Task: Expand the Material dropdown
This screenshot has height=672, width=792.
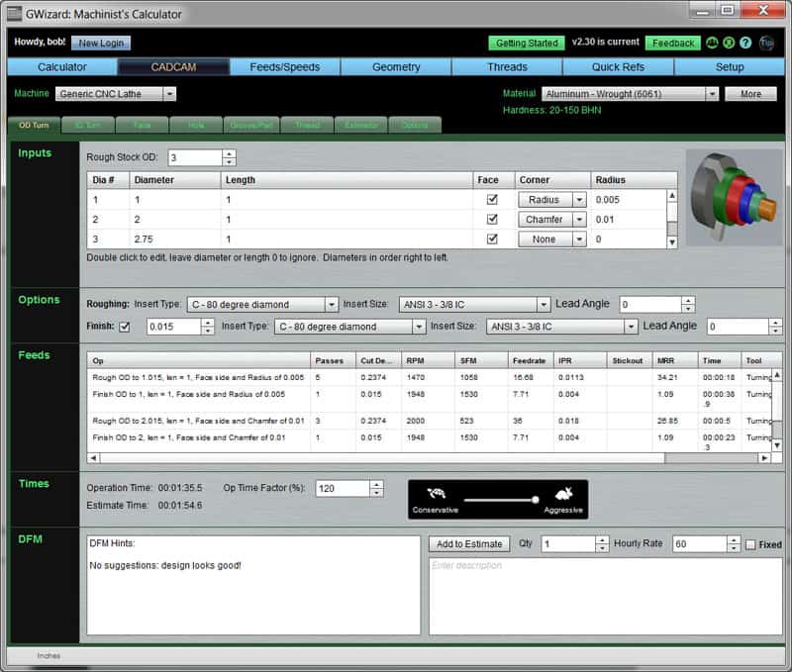Action: (x=630, y=94)
